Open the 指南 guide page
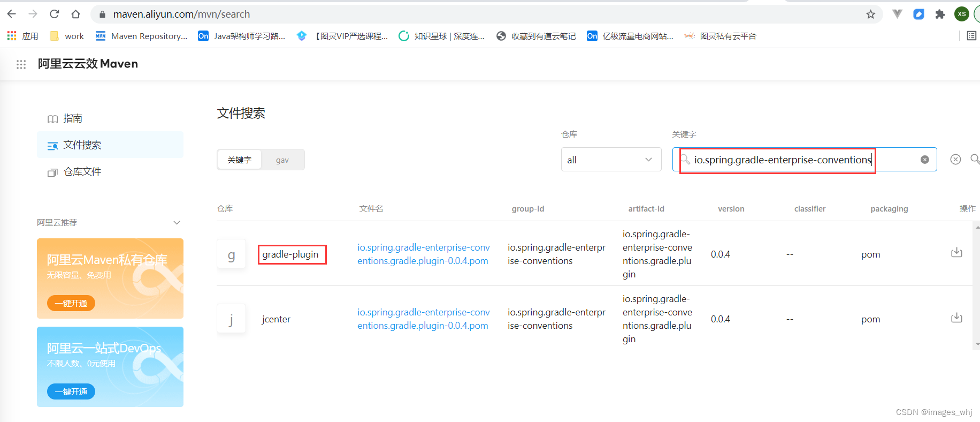 point(73,118)
